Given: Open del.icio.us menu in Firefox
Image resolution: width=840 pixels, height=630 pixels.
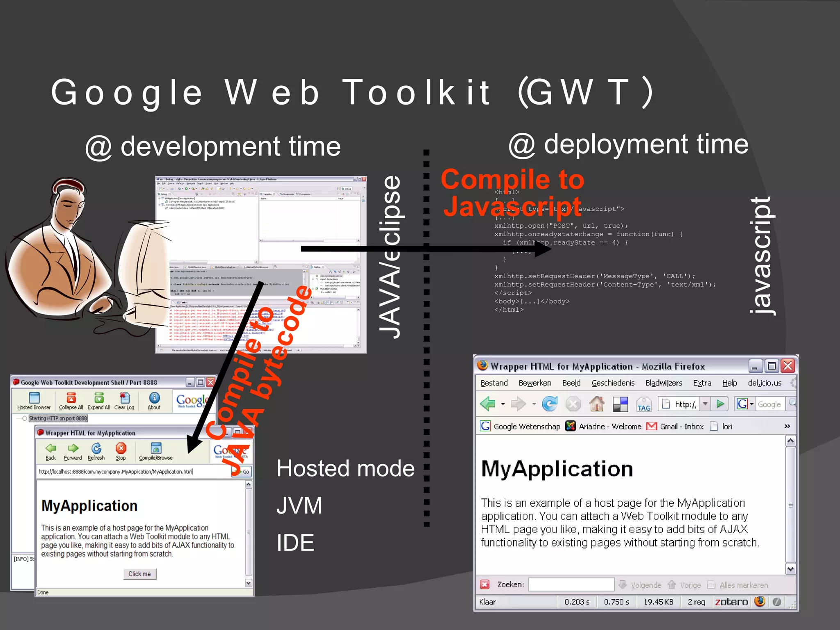Looking at the screenshot, I should pos(765,383).
